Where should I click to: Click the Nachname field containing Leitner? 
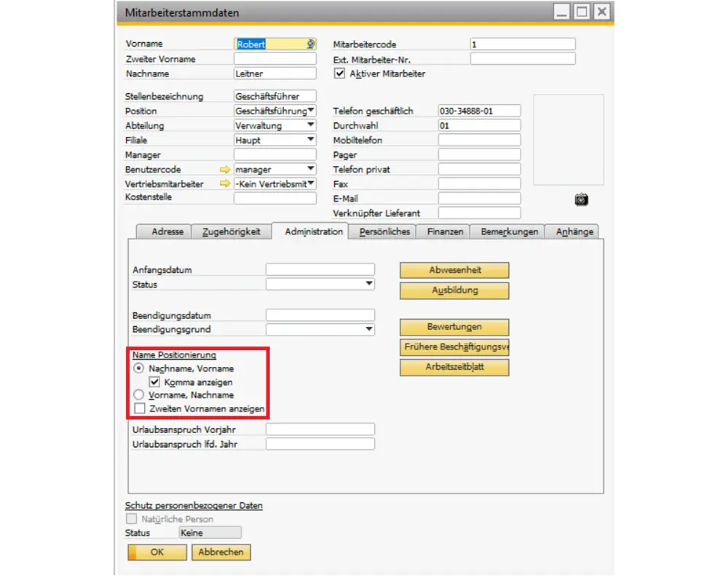[x=275, y=74]
